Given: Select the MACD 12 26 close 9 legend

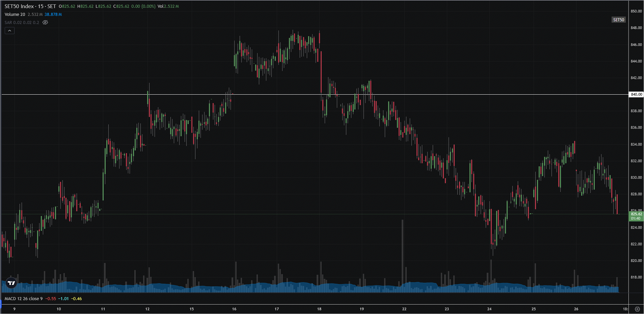Looking at the screenshot, I should tap(24, 299).
